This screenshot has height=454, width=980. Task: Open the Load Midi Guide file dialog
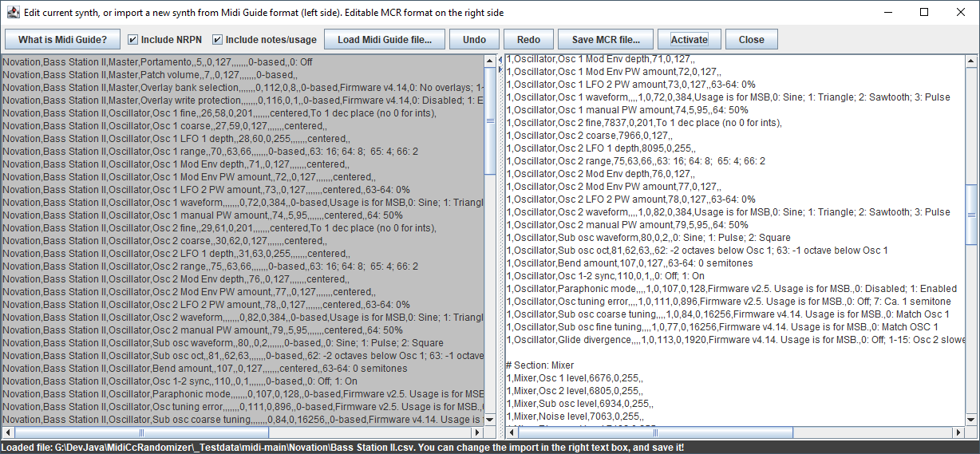coord(385,39)
